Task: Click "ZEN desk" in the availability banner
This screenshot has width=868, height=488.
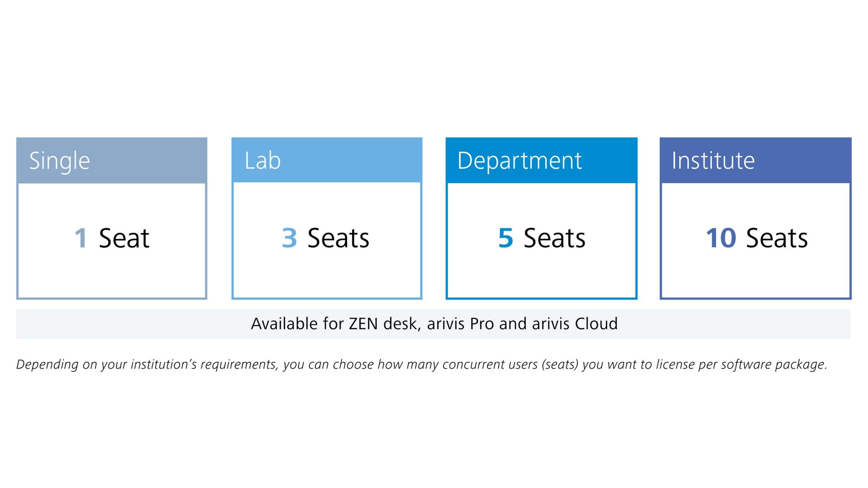Action: [x=384, y=324]
